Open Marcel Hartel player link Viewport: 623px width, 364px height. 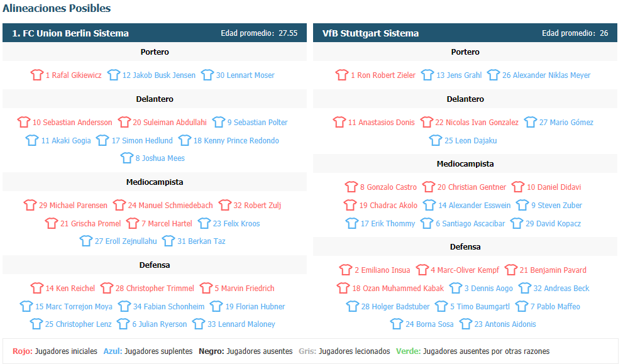(167, 224)
